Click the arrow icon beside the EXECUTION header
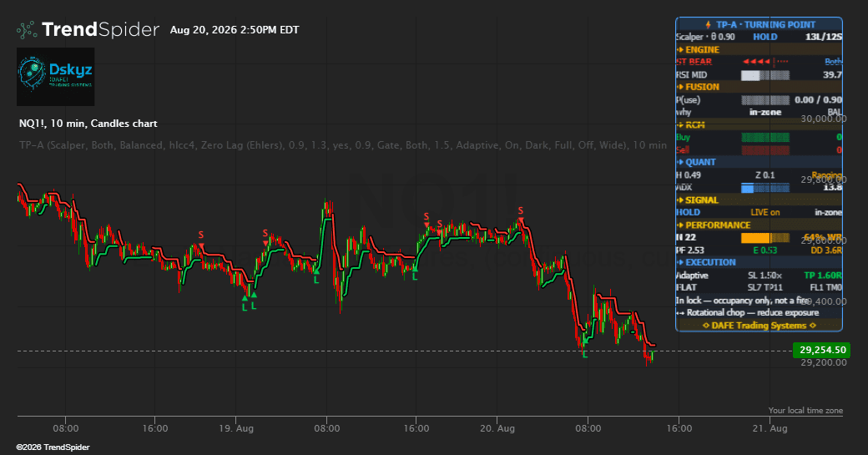 point(680,262)
